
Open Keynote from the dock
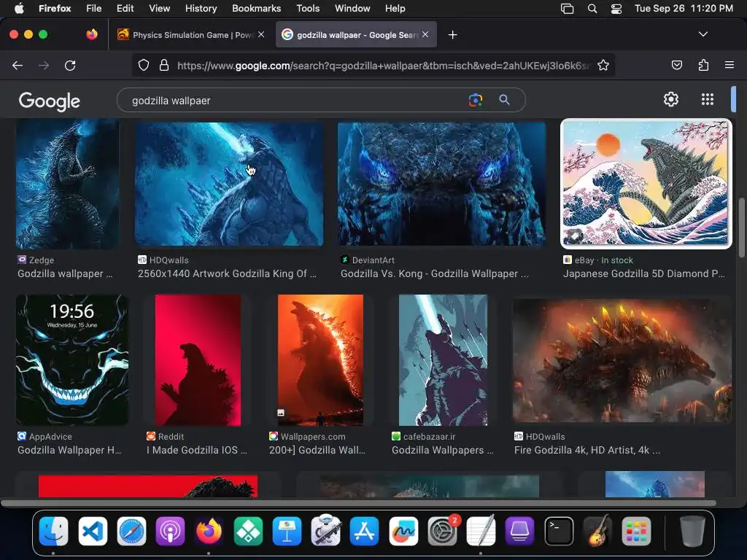coord(287,532)
